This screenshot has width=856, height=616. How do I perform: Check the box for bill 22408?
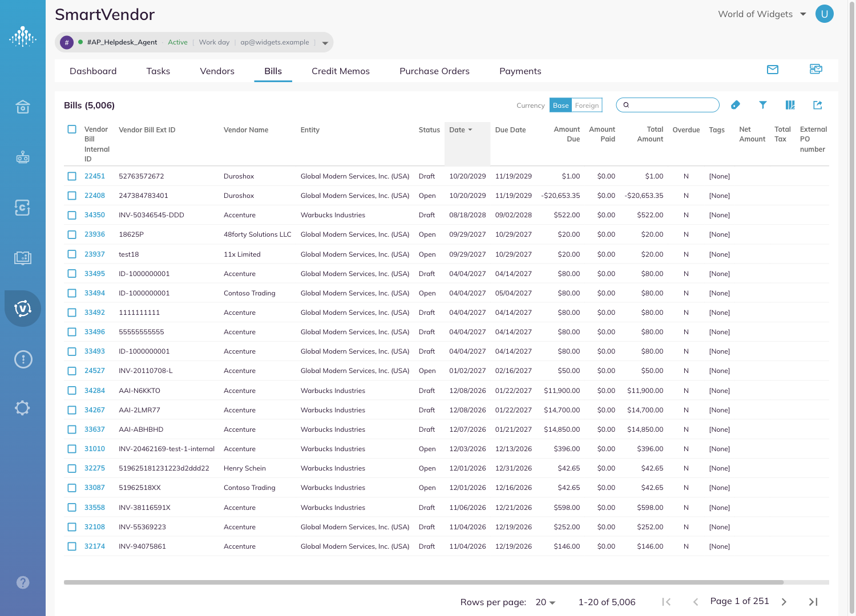[x=72, y=196]
